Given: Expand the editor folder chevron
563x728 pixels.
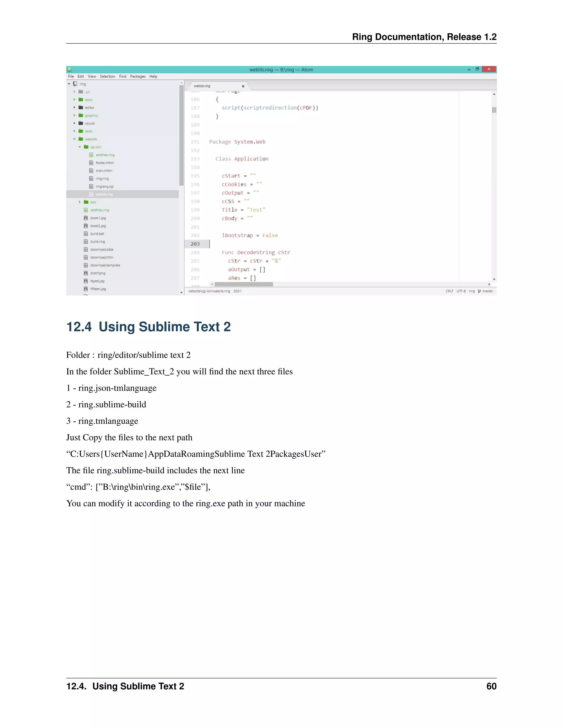Looking at the screenshot, I should [74, 107].
